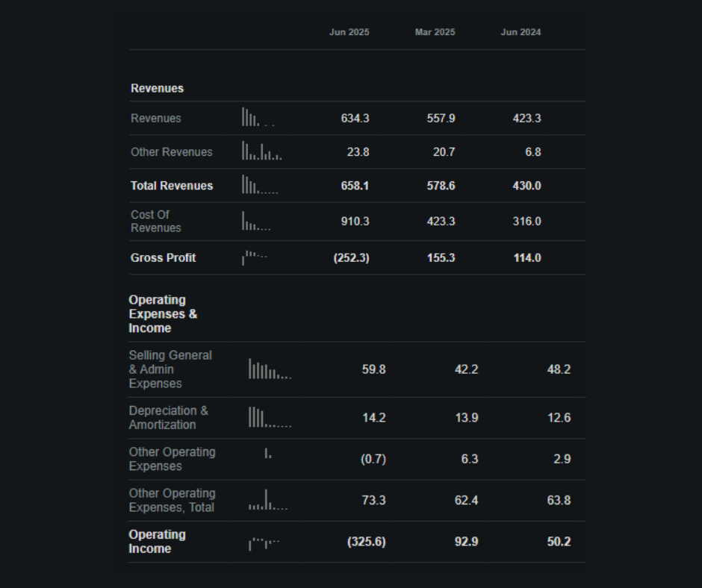702x588 pixels.
Task: Click Other Operating Expenses, Total label
Action: 172,500
